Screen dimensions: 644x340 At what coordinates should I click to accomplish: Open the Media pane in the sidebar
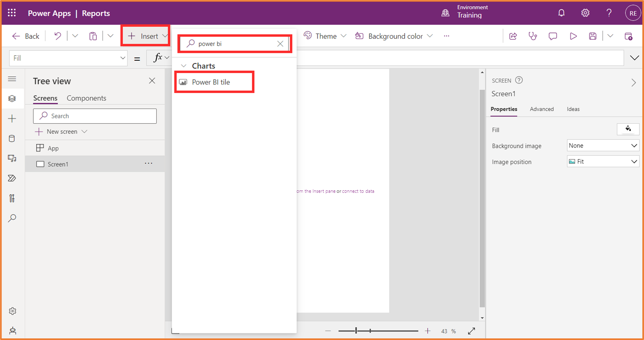12,158
